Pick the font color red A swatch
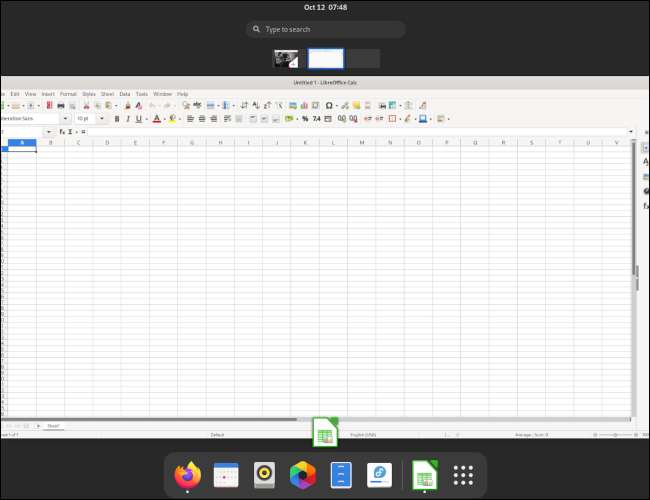Screen dimensions: 650x500 tap(157, 119)
